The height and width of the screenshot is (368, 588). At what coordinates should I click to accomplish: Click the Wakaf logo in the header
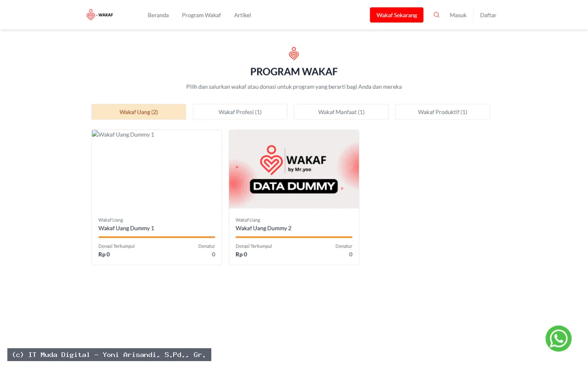tap(100, 15)
